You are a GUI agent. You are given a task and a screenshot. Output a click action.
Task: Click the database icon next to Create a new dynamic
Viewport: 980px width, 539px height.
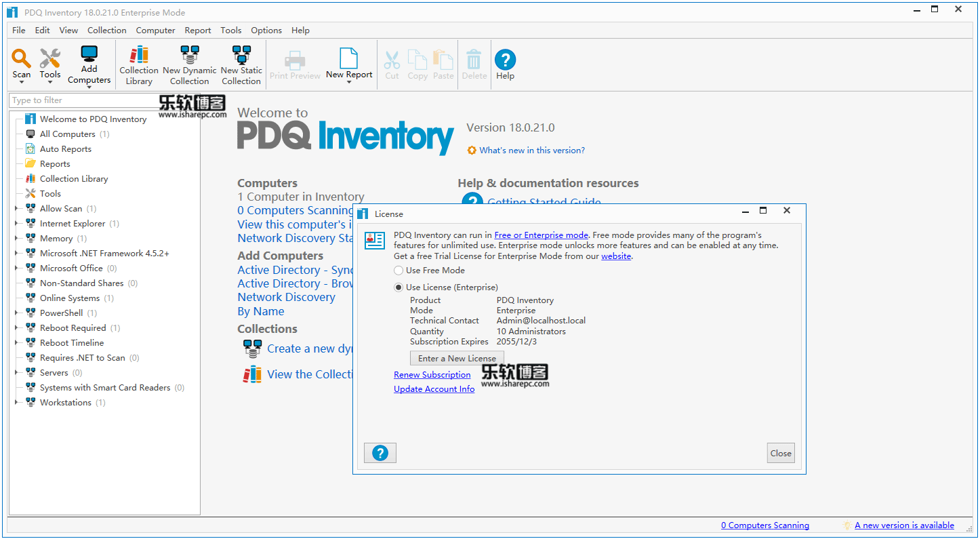point(252,348)
